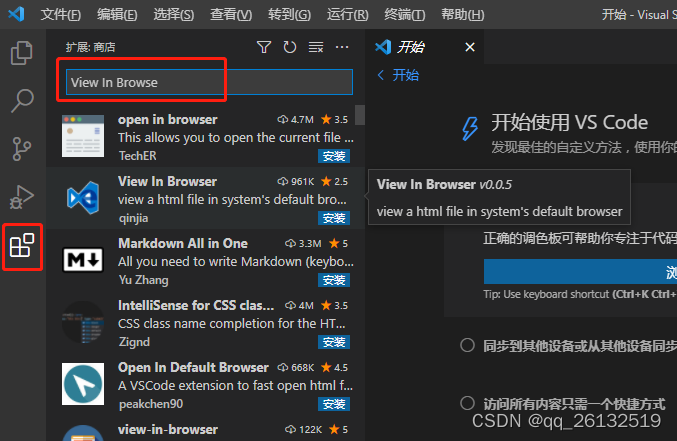Open the open in browser extension title

click(168, 119)
